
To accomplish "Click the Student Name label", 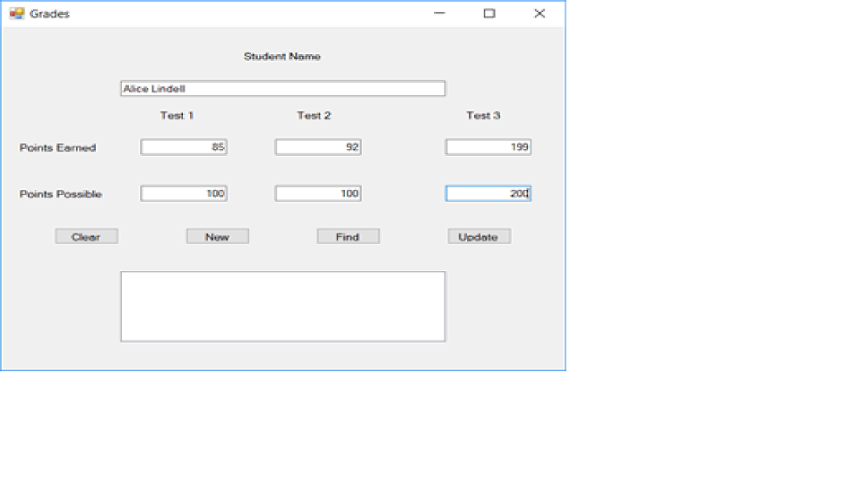I will pyautogui.click(x=282, y=56).
